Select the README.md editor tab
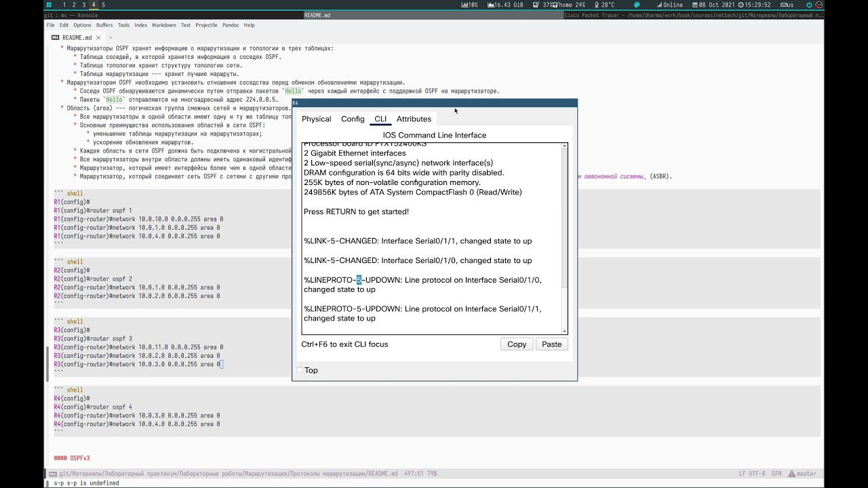This screenshot has height=488, width=868. point(76,37)
